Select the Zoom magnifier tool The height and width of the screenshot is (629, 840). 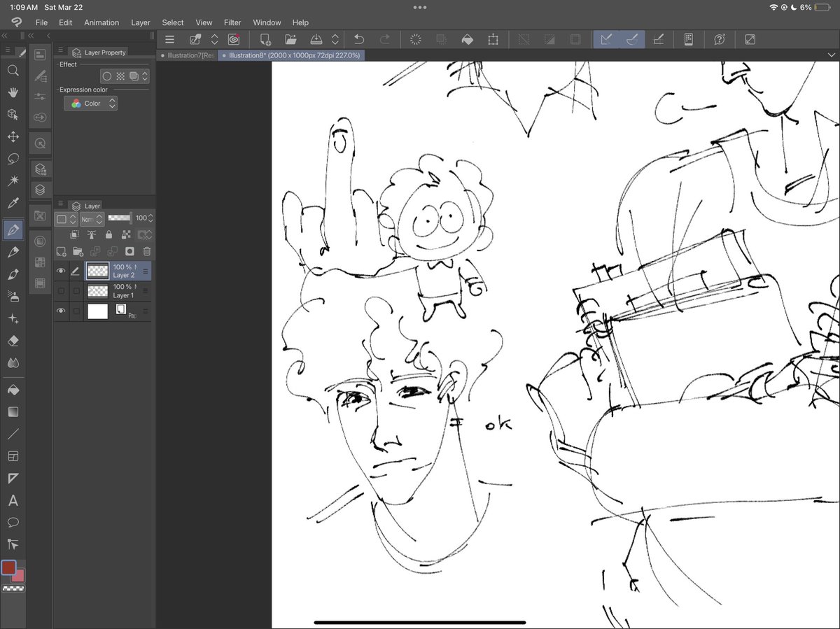point(13,71)
